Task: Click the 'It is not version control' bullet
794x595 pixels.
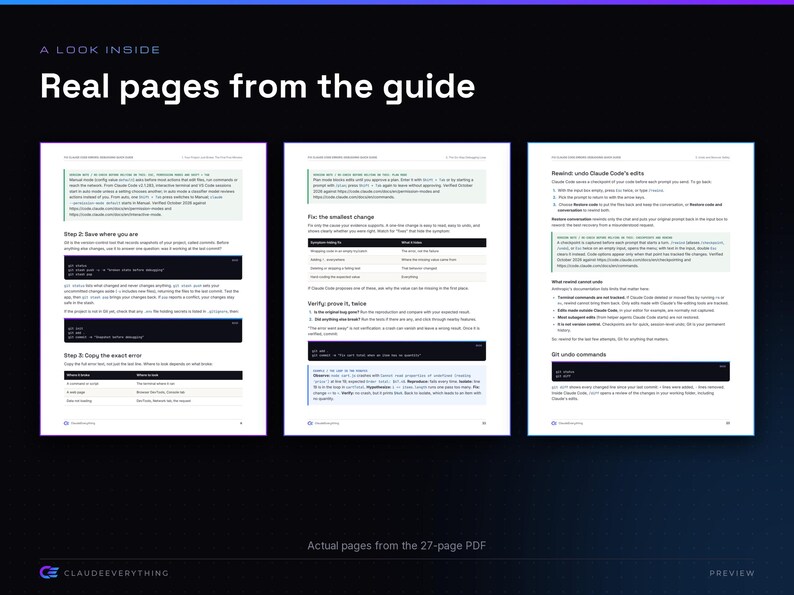Action: pos(640,327)
